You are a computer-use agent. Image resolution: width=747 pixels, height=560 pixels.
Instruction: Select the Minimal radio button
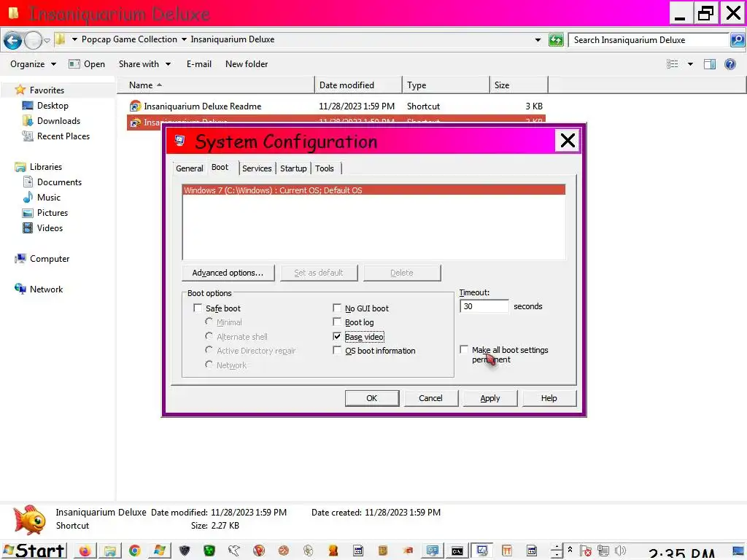click(209, 322)
